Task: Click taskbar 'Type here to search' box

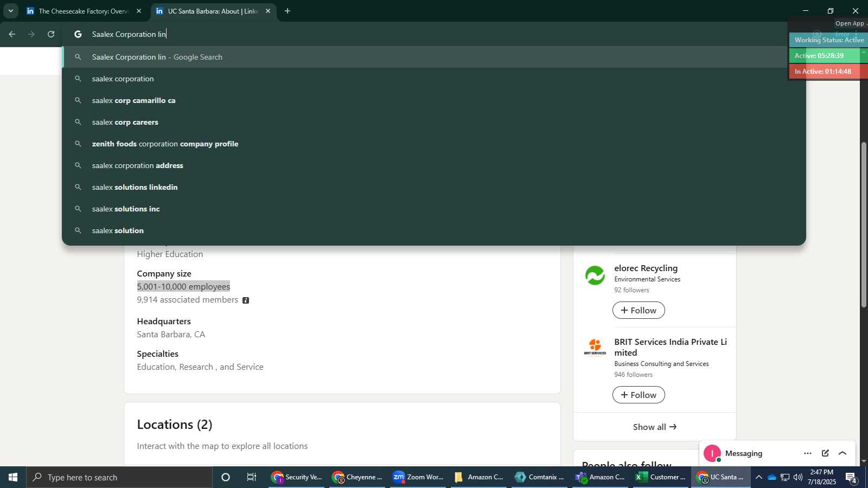Action: point(119,477)
